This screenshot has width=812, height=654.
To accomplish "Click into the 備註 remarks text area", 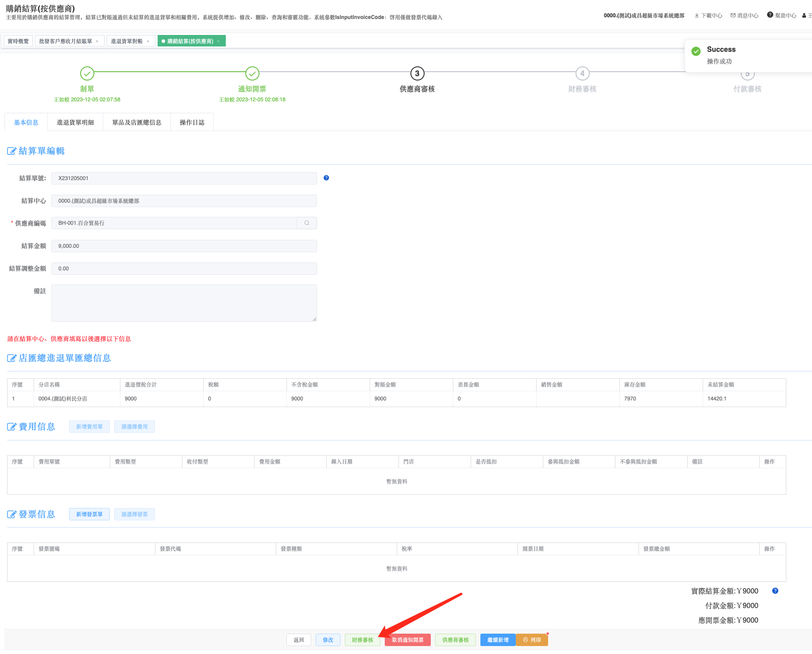I will pos(184,303).
